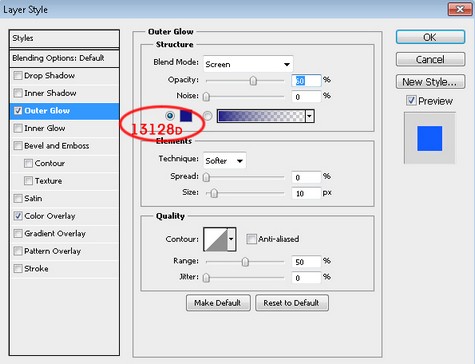Image resolution: width=475 pixels, height=364 pixels.
Task: Click the Opacity percentage field
Action: (x=306, y=81)
